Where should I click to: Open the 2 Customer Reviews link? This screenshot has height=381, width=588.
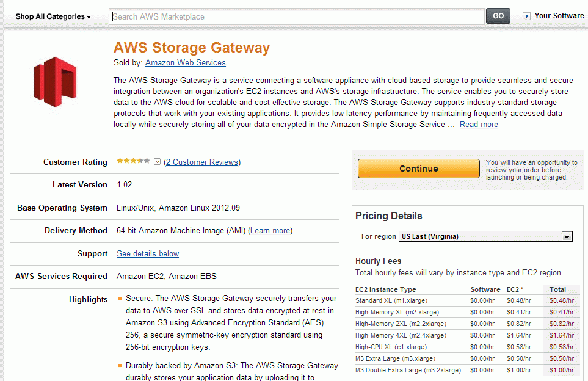point(202,162)
